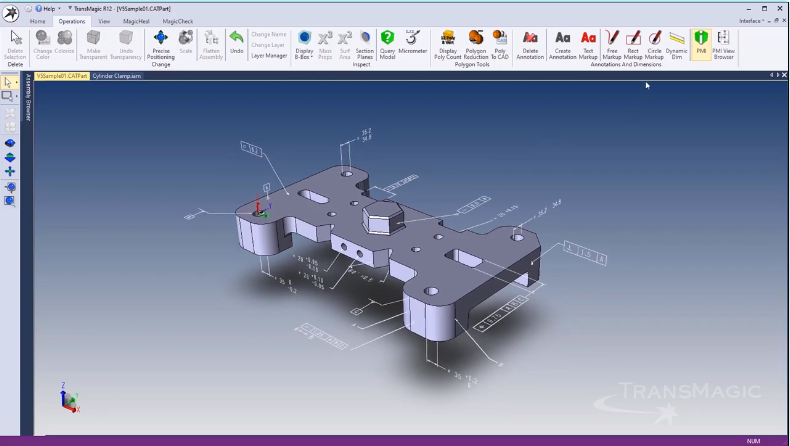Expand the window-select tool flyout
This screenshot has height=446, width=790.
pyautogui.click(x=17, y=96)
